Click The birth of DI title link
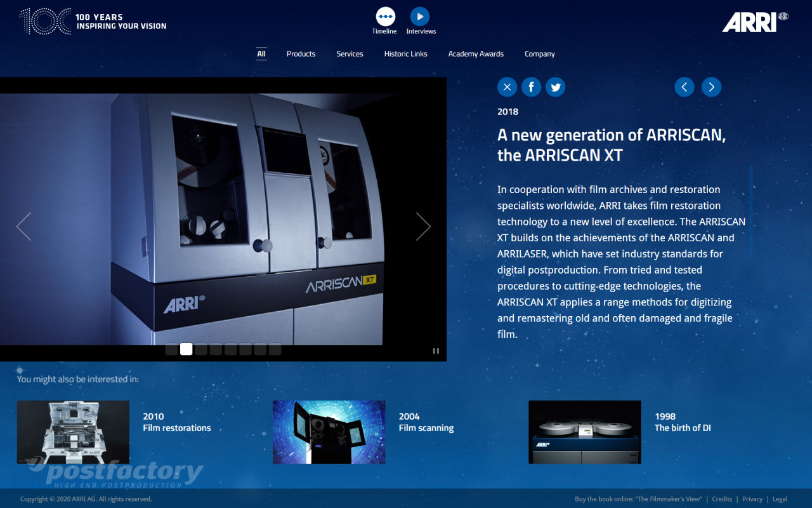 click(x=683, y=428)
